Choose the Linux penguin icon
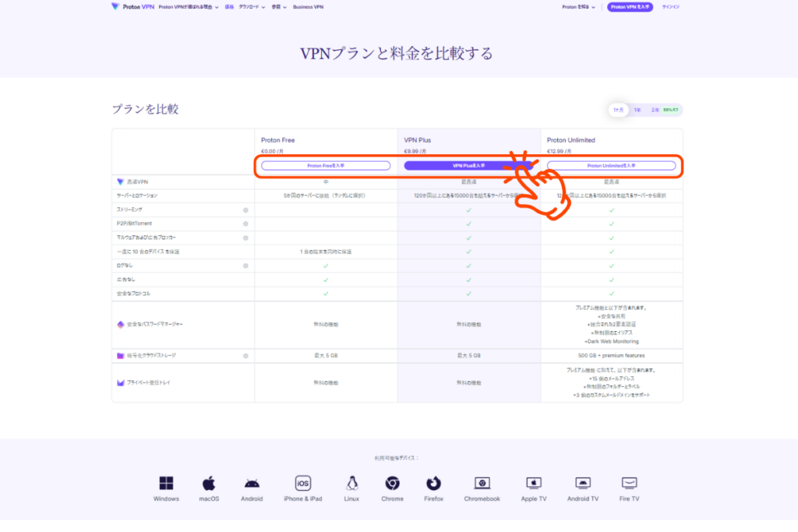Viewport: 798px width, 532px height. [x=351, y=483]
